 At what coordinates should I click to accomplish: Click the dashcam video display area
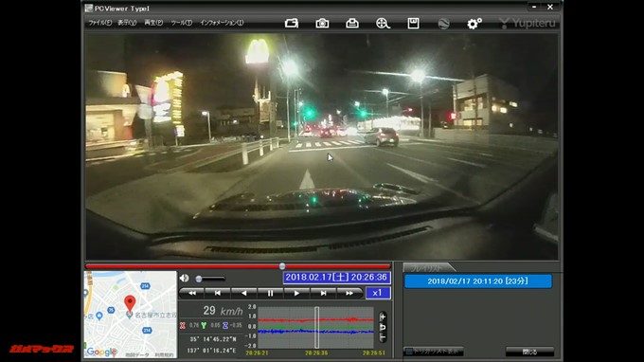click(x=322, y=146)
